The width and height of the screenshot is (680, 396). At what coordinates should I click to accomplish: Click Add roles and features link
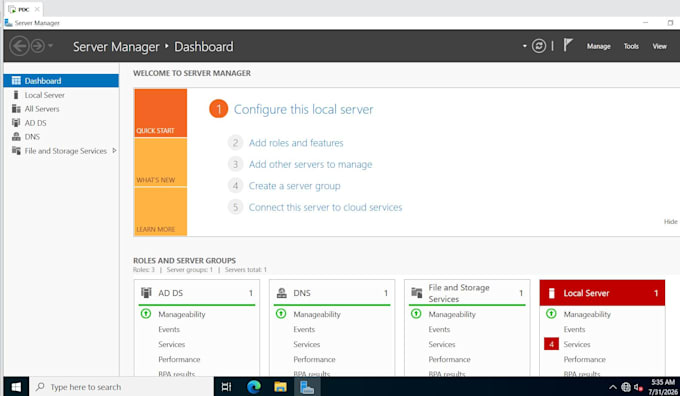tap(296, 143)
